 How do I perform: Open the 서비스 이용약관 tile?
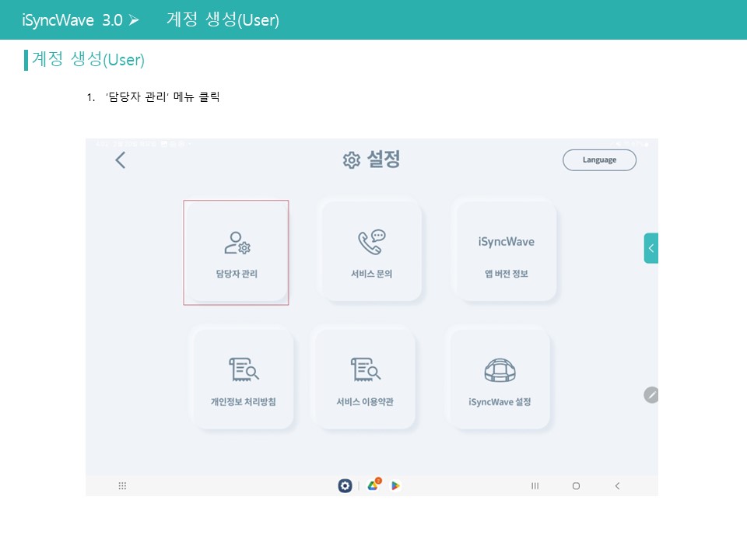tap(364, 380)
